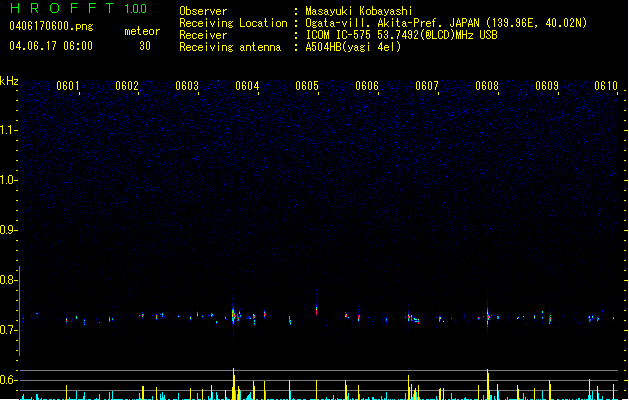
Task: Click the strong meteor echo near 0604
Action: pos(233,315)
